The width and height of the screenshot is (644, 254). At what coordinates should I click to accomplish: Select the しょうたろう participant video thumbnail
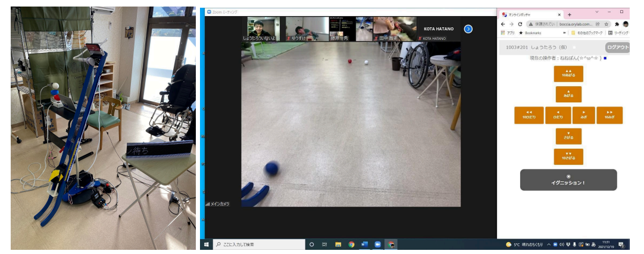coord(264,29)
